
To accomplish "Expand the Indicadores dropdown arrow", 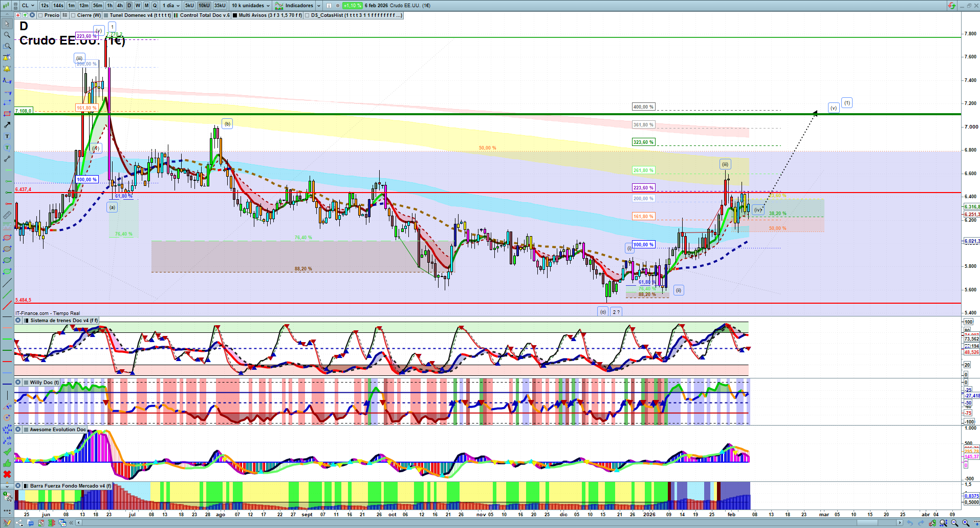I will pos(319,6).
